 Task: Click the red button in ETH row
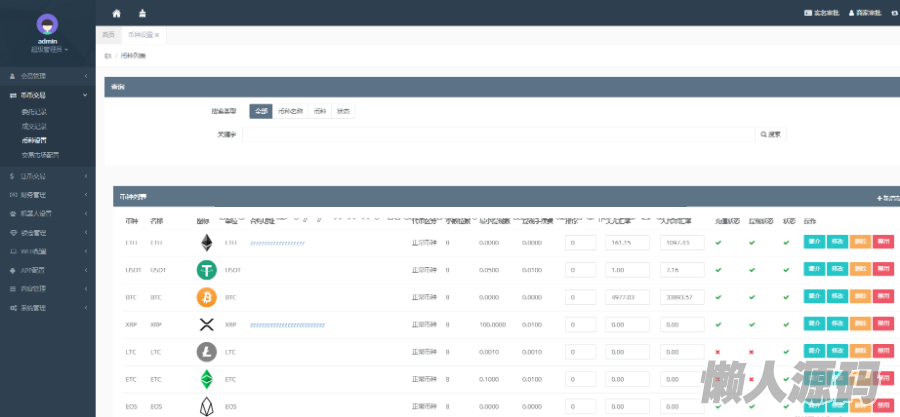click(x=883, y=242)
